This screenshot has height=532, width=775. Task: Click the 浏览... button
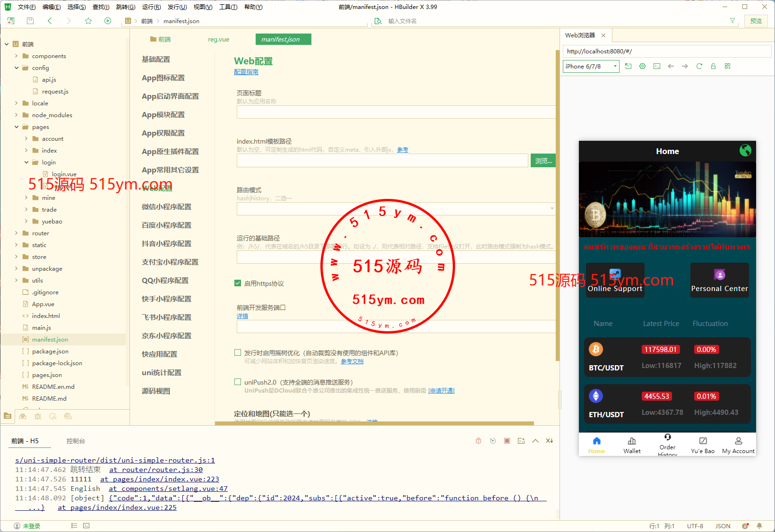click(x=543, y=161)
